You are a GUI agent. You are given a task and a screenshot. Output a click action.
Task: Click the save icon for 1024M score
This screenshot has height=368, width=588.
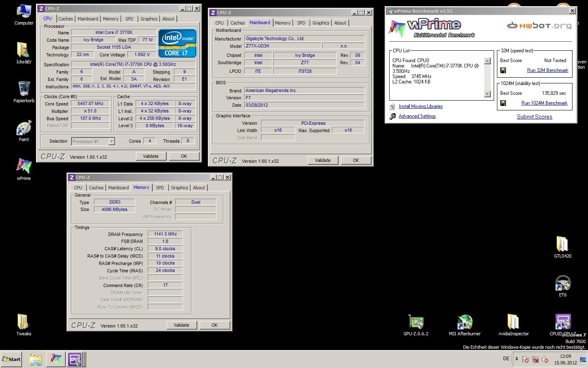click(503, 103)
